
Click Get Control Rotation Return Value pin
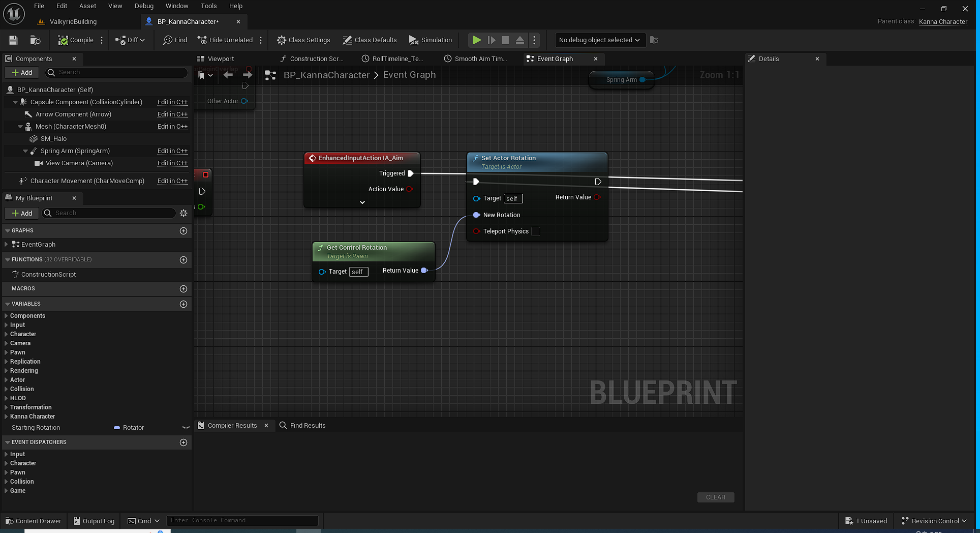(x=424, y=271)
